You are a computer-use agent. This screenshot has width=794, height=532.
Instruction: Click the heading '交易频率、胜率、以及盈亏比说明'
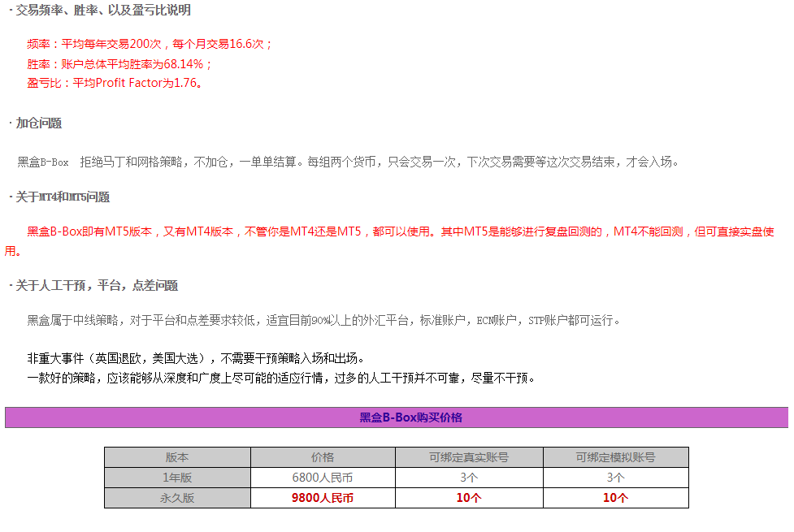[102, 10]
